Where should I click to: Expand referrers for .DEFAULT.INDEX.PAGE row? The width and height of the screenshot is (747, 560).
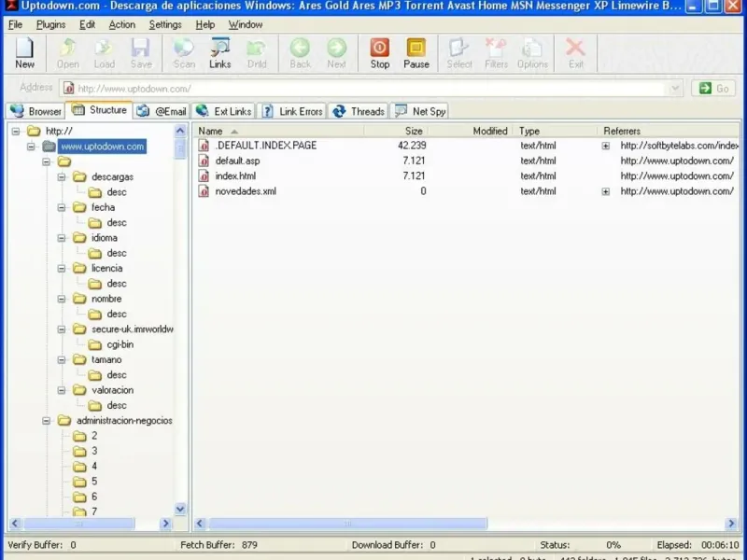(605, 146)
